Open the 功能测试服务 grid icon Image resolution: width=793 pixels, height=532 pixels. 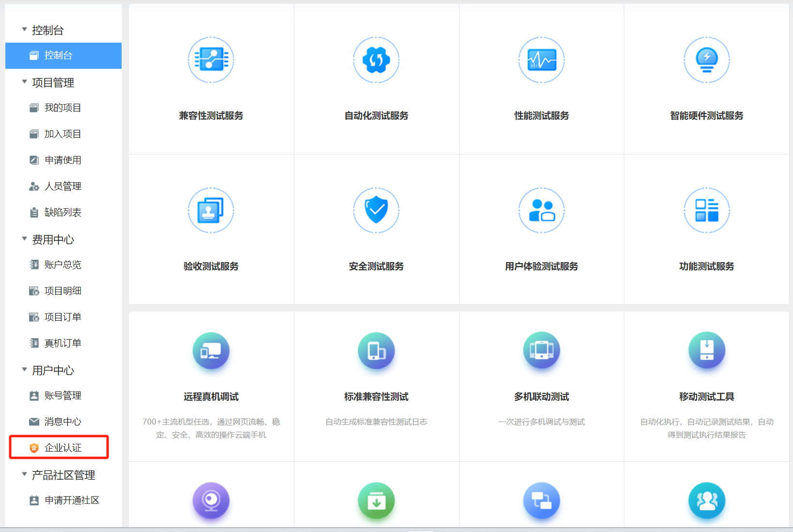(x=707, y=211)
